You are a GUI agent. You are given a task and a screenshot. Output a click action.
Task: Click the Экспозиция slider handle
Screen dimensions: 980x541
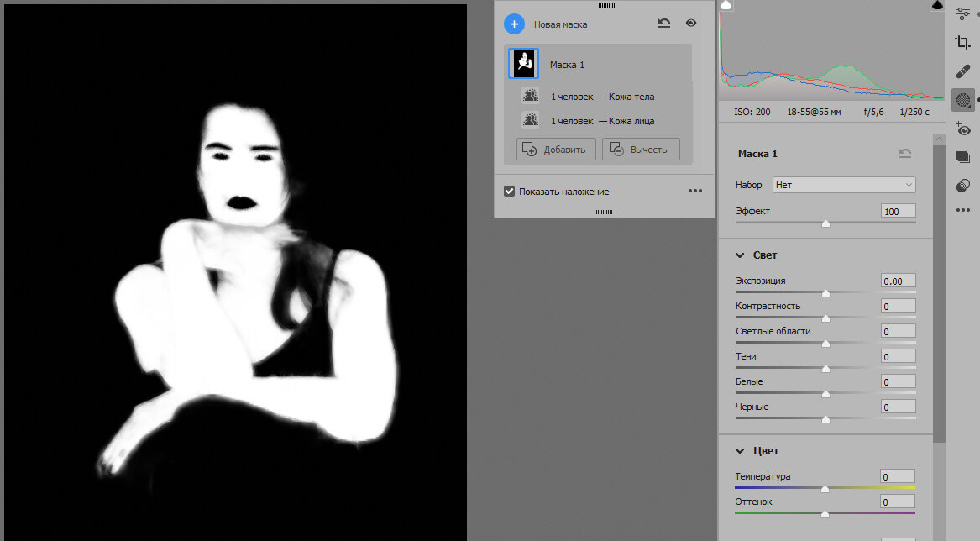[825, 293]
